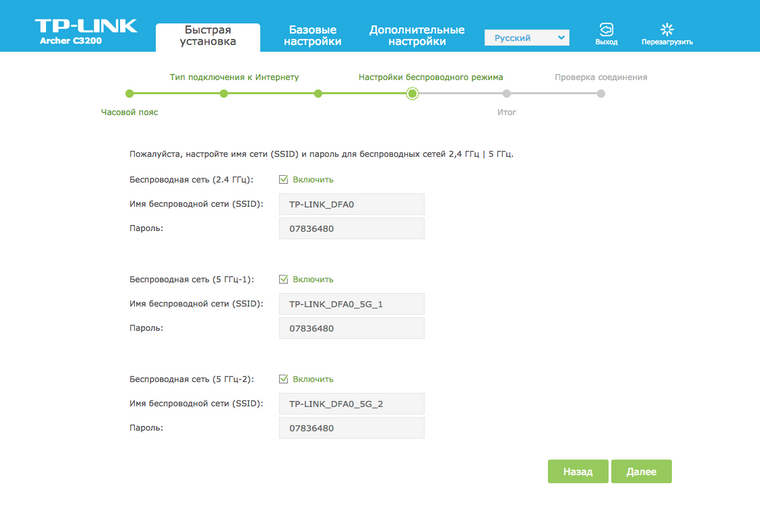Click the logout (Выход) icon
The width and height of the screenshot is (760, 511).
click(x=606, y=30)
